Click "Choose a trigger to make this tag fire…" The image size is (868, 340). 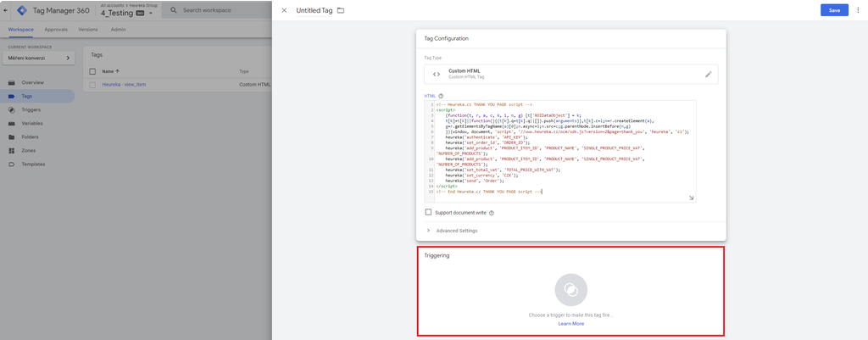570,315
